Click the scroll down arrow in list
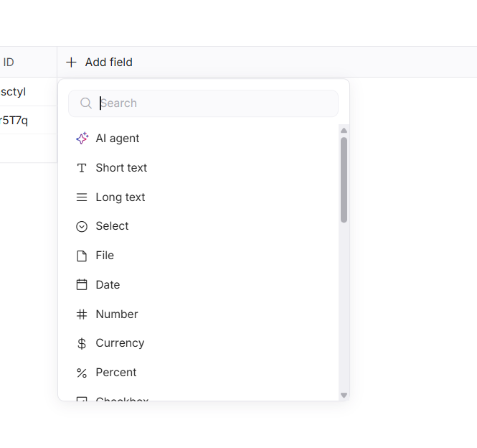The image size is (477, 448). 344,395
